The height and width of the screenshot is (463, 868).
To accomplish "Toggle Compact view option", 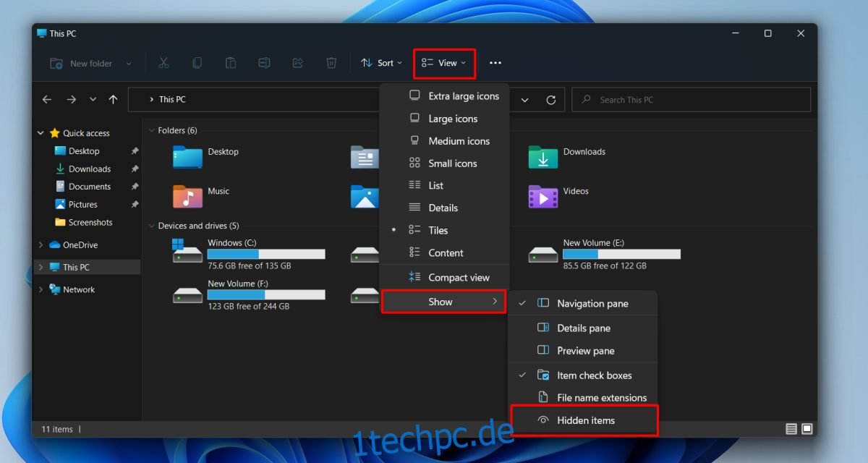I will tap(444, 277).
